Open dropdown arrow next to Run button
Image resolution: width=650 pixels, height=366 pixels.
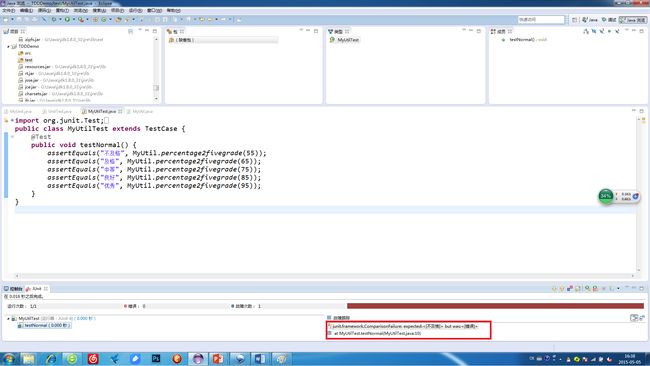tap(73, 19)
